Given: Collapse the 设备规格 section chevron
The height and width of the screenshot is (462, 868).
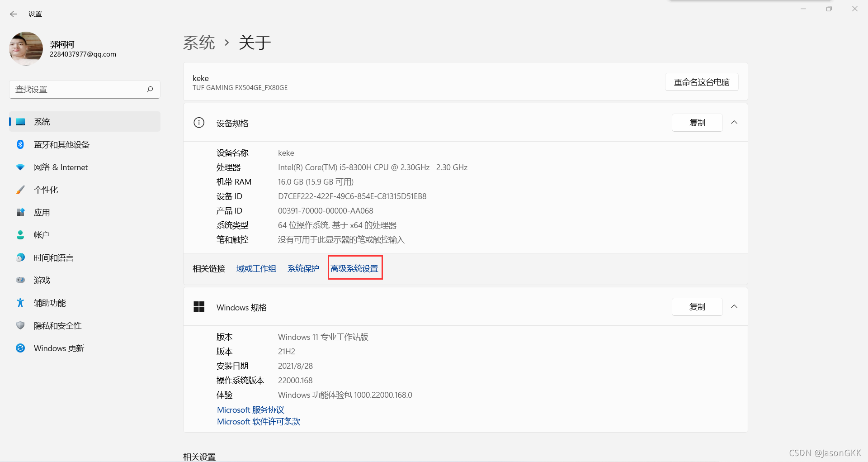Looking at the screenshot, I should (x=734, y=123).
